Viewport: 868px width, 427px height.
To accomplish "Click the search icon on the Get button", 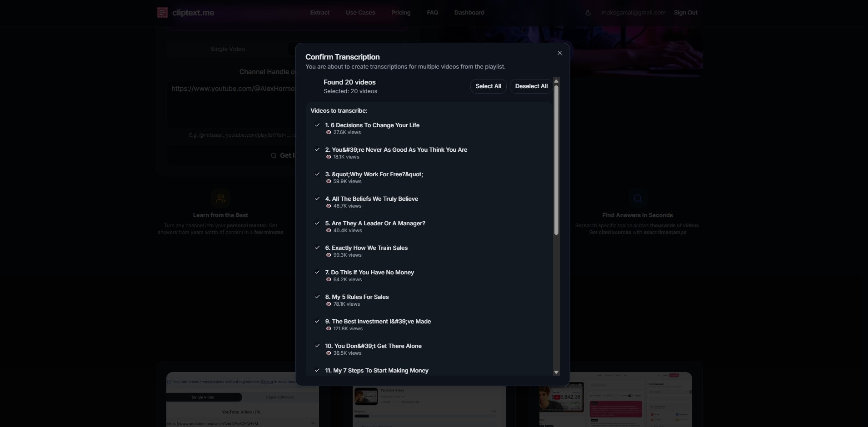I will coord(274,155).
